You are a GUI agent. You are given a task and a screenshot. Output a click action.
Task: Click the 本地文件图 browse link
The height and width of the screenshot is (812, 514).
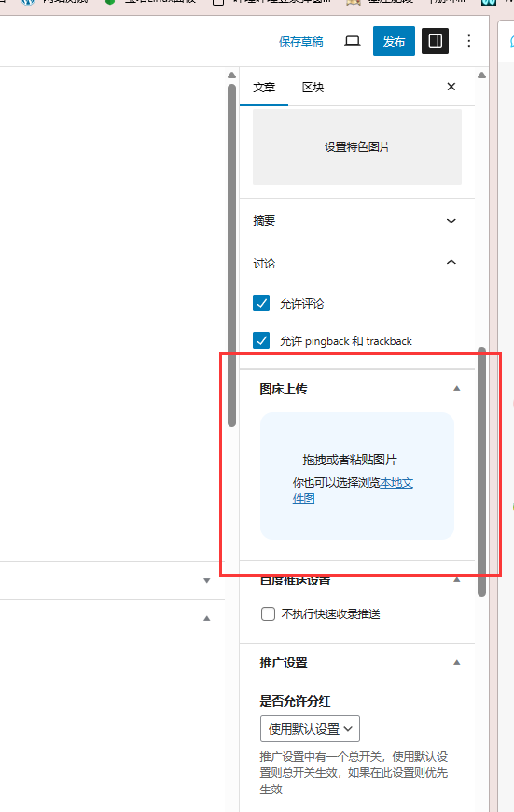(353, 490)
